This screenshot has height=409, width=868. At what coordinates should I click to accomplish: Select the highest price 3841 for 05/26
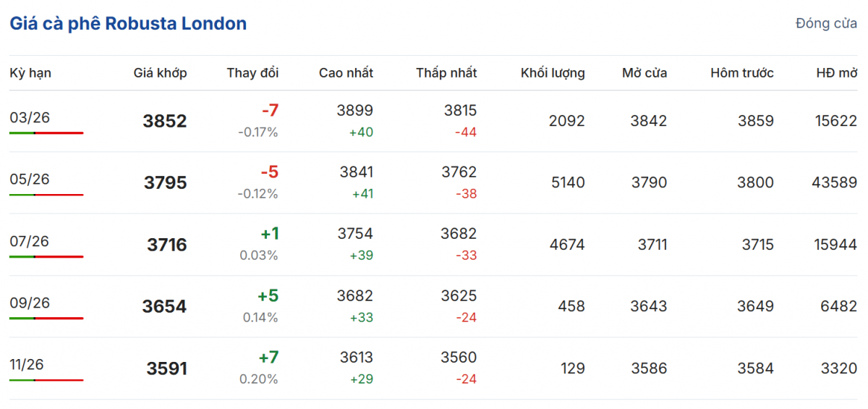[355, 172]
